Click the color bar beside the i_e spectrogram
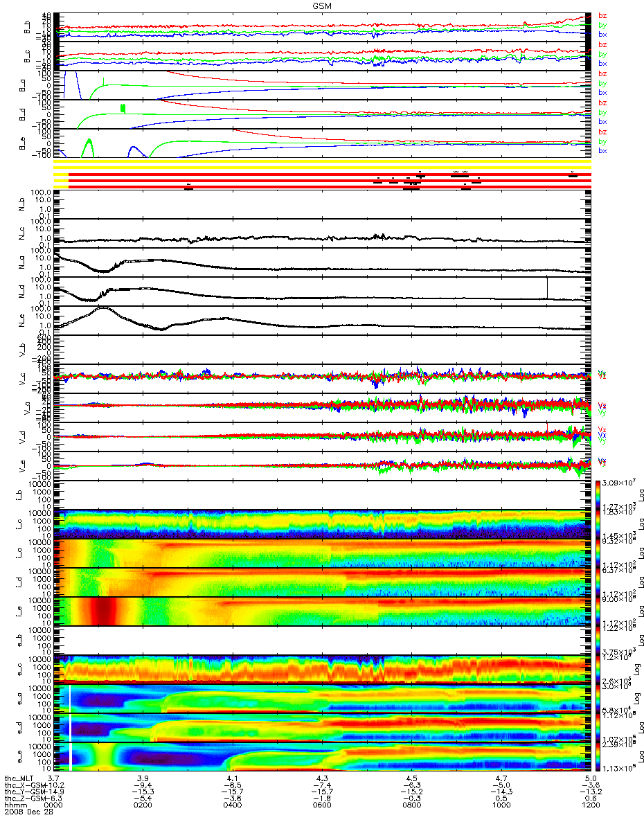This screenshot has height=831, width=644. tap(599, 611)
